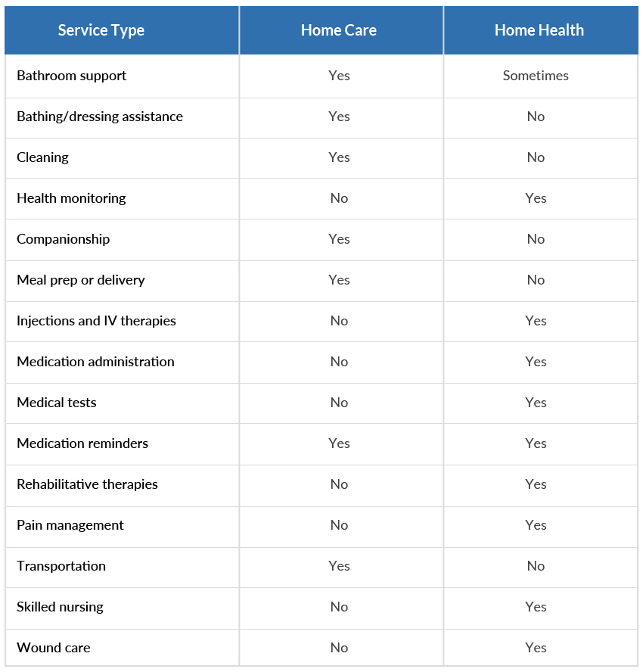
Task: Select the Pain management row label
Action: click(x=70, y=525)
